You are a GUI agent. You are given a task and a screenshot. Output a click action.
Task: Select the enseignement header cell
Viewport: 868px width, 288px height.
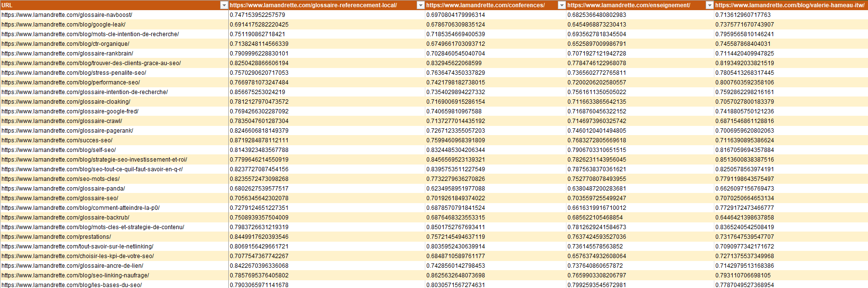coord(640,5)
